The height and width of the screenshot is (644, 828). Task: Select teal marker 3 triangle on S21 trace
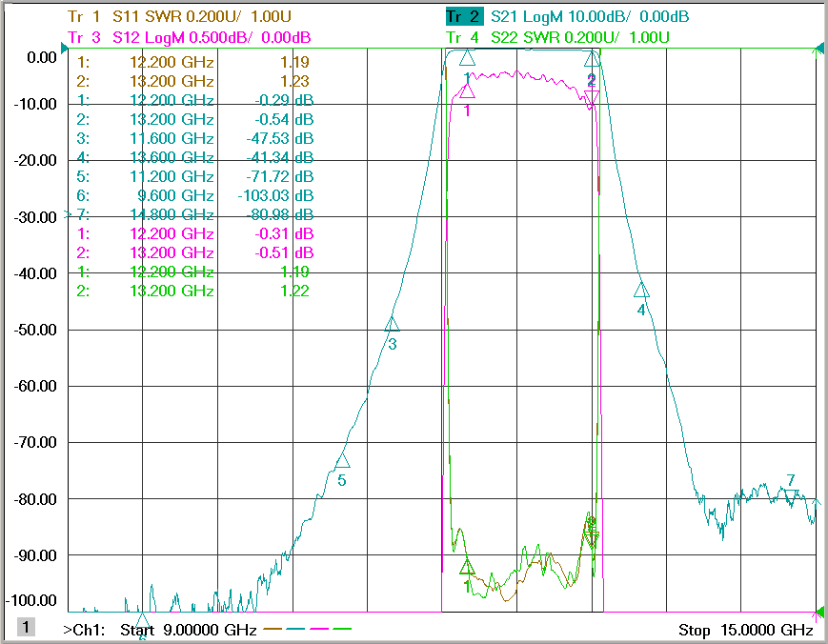click(x=392, y=324)
